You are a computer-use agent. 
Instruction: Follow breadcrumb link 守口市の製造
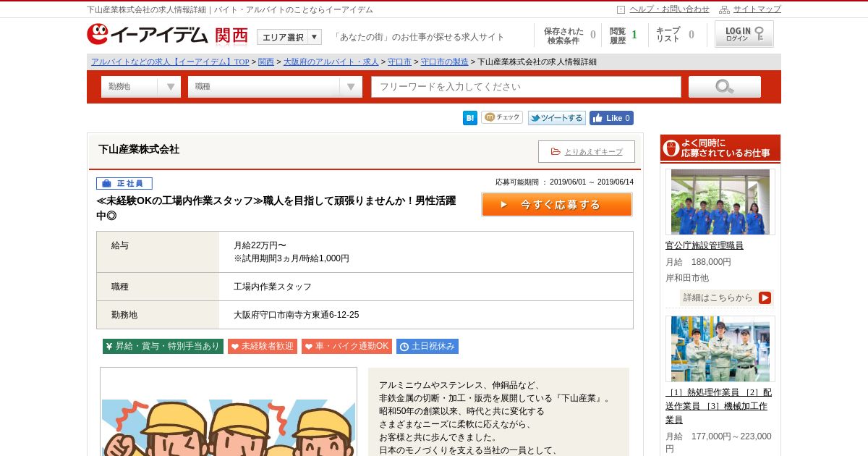pos(444,62)
